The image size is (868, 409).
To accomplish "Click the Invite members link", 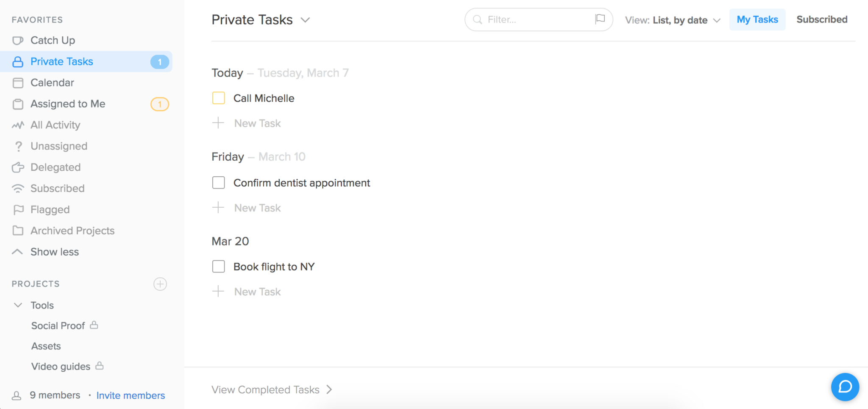I will (x=131, y=395).
